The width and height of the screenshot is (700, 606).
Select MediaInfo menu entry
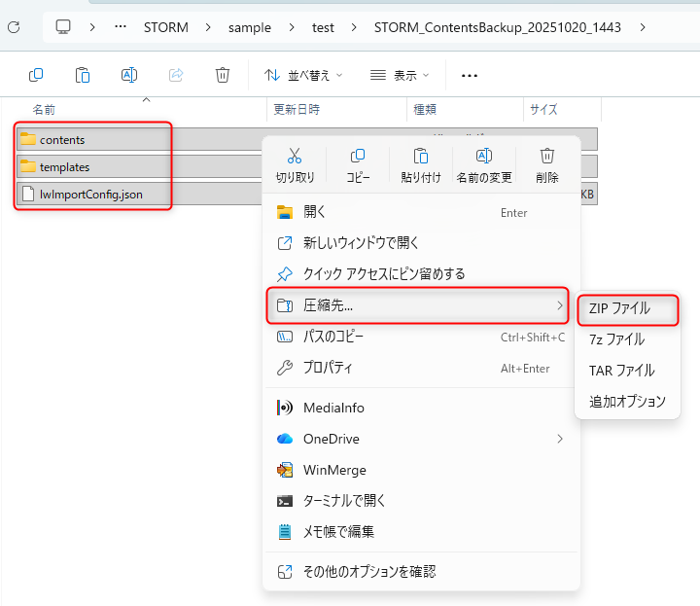click(421, 408)
